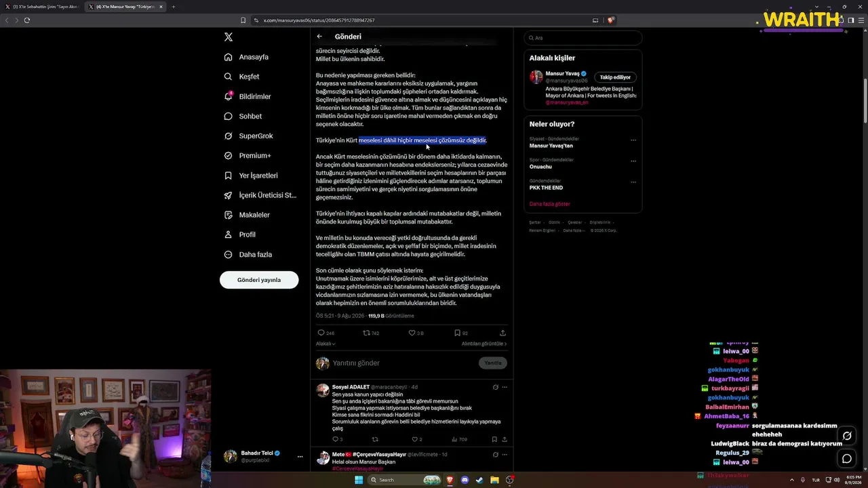This screenshot has height=488, width=868.
Task: Bookmark Sosyal ADALET's comment
Action: pos(494,439)
